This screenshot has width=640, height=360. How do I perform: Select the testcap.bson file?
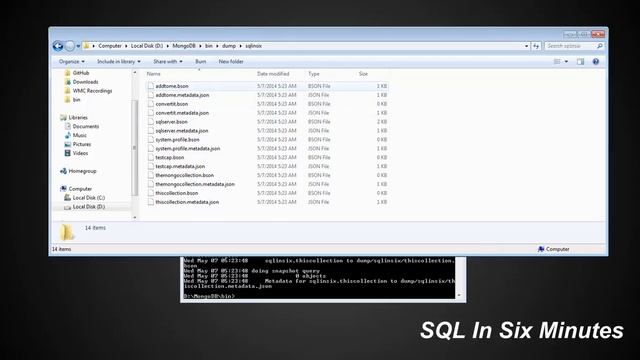coord(169,158)
